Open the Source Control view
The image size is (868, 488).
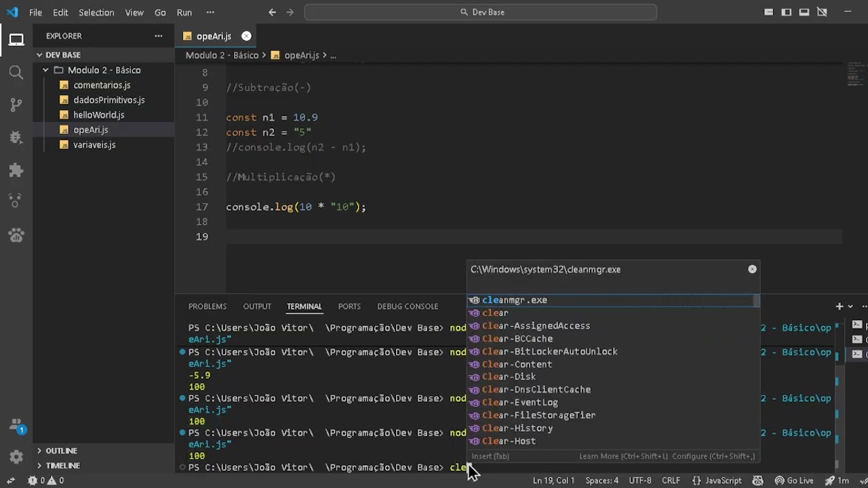click(x=16, y=104)
